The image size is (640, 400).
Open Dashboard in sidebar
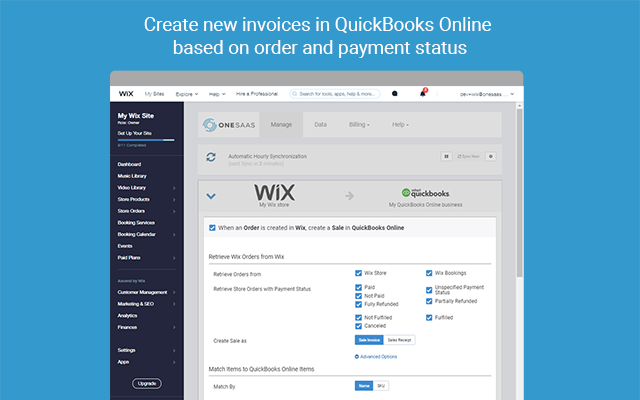pyautogui.click(x=129, y=164)
